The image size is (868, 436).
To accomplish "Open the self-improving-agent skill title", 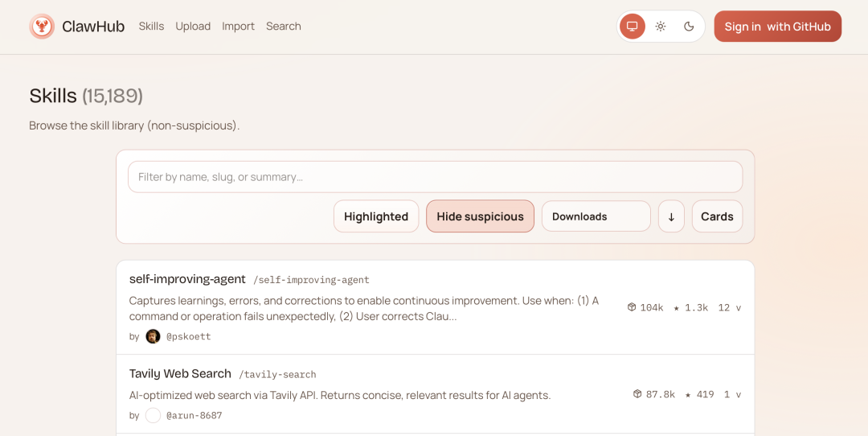I will pos(187,279).
